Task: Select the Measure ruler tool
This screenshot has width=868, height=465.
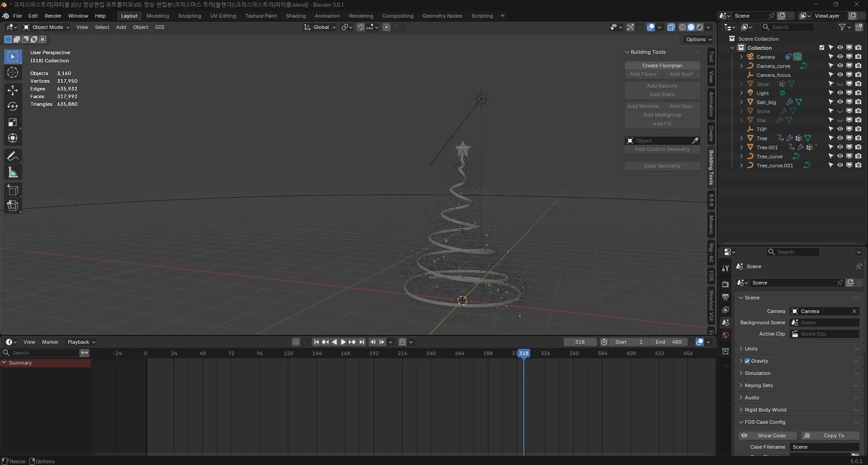Action: [x=13, y=173]
